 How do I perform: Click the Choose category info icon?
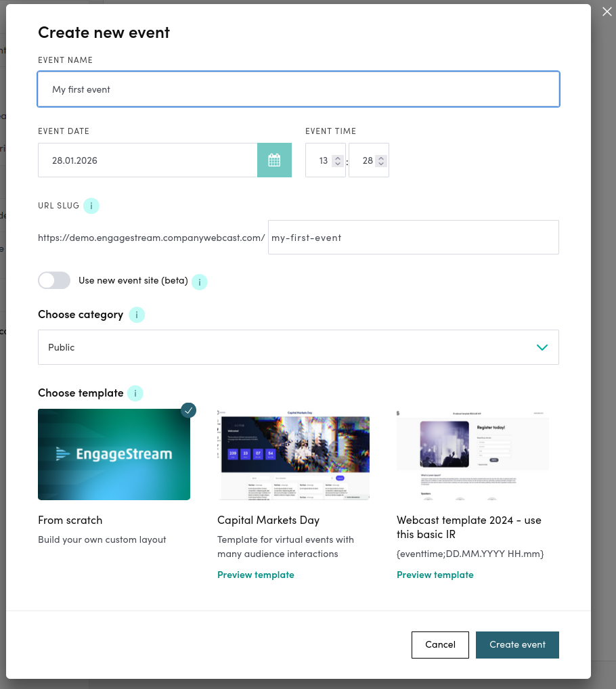point(136,315)
